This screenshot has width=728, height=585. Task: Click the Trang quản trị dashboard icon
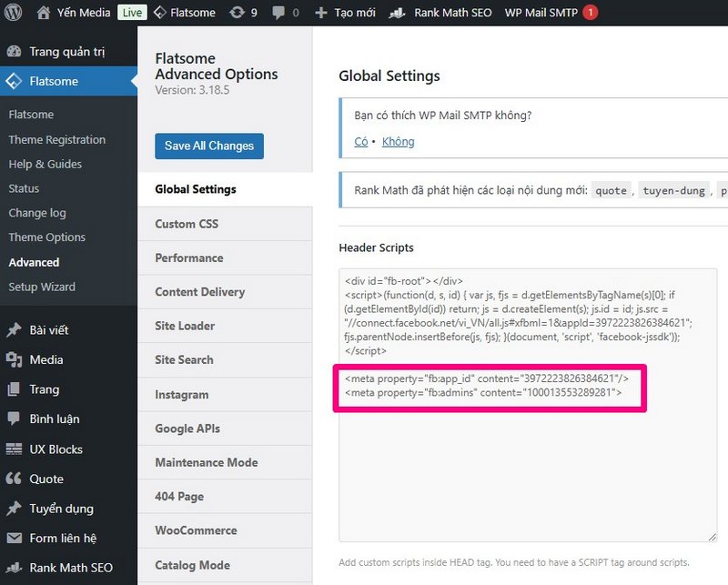(x=14, y=52)
